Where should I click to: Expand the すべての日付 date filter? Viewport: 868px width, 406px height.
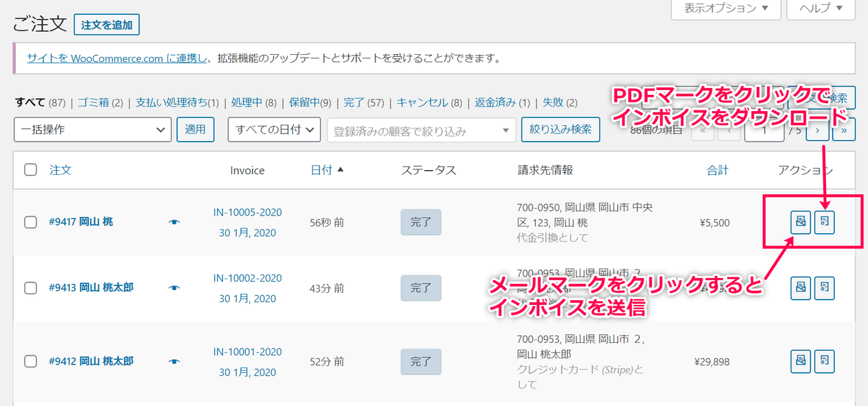(x=274, y=129)
